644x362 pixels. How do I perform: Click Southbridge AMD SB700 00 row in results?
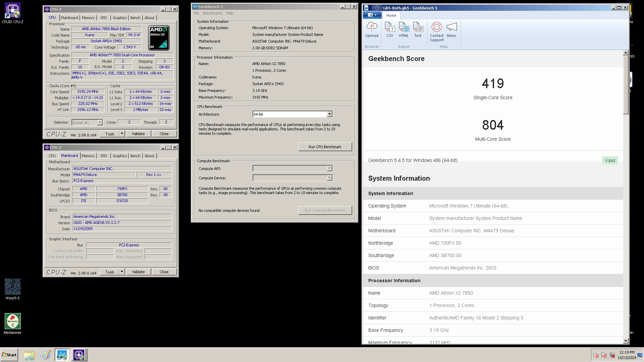tap(493, 255)
